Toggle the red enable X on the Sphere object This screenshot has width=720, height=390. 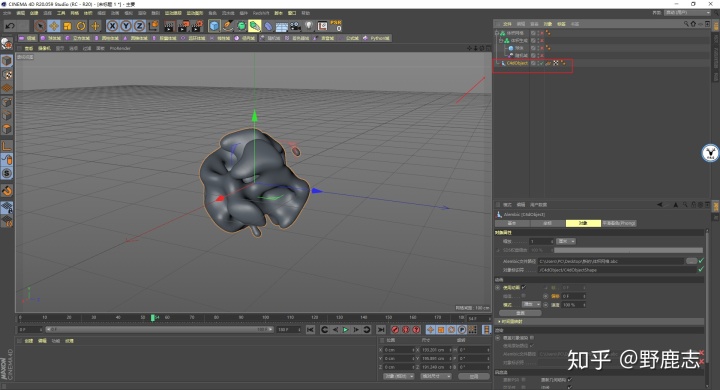[x=541, y=48]
